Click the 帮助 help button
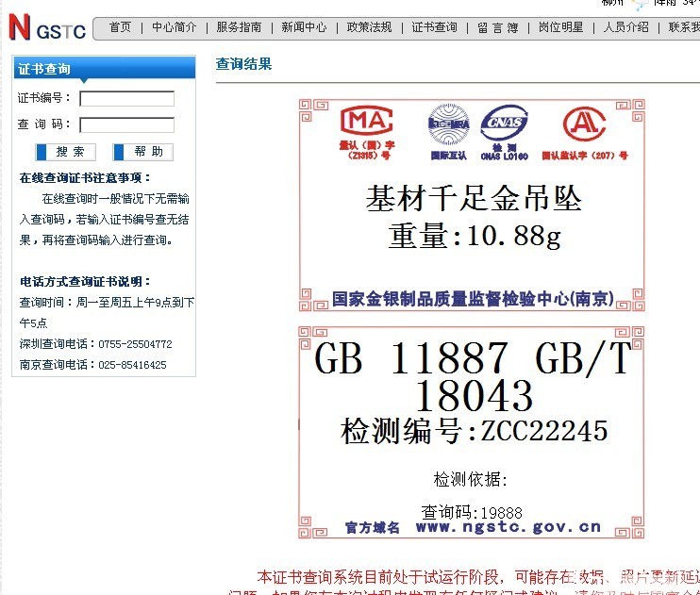Screen dimensions: 700x595 tap(142, 152)
